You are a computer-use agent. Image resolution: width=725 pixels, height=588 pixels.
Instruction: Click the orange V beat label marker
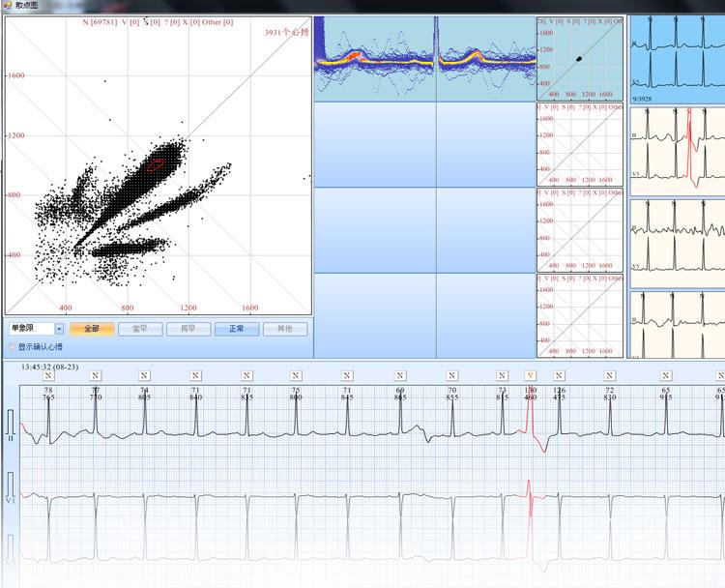pos(530,375)
